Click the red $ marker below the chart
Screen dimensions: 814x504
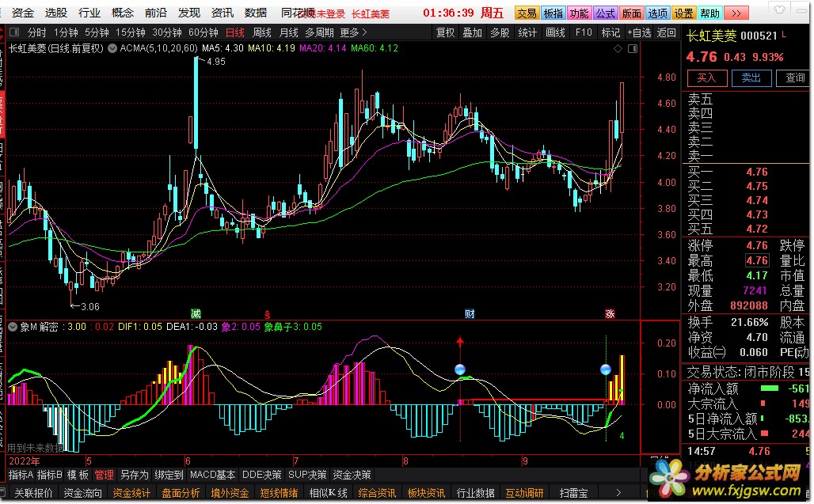pyautogui.click(x=268, y=314)
